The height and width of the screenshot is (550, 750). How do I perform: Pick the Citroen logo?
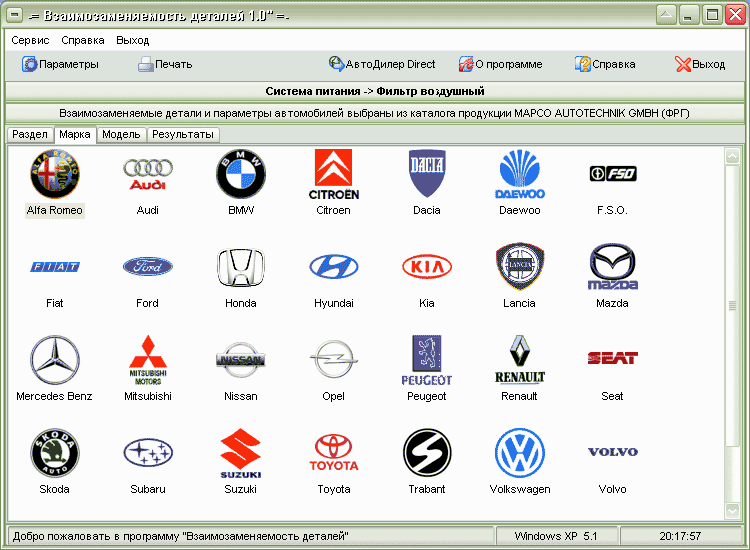[x=333, y=174]
